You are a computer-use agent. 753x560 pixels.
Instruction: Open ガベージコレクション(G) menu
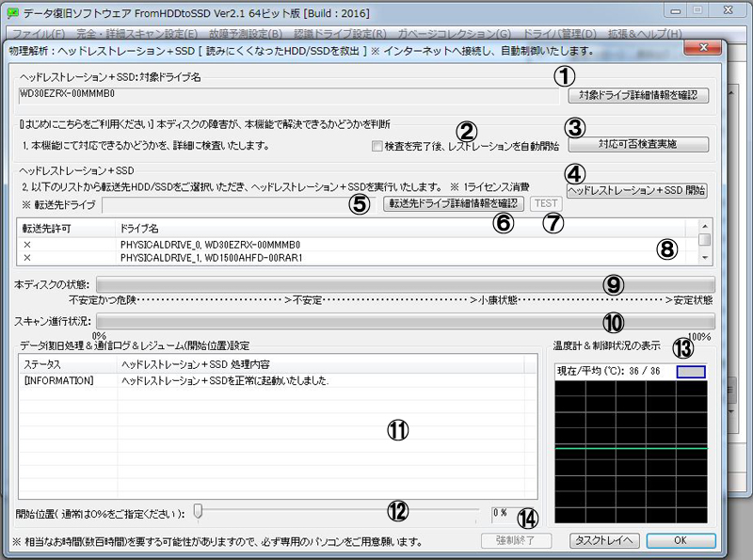coord(455,34)
